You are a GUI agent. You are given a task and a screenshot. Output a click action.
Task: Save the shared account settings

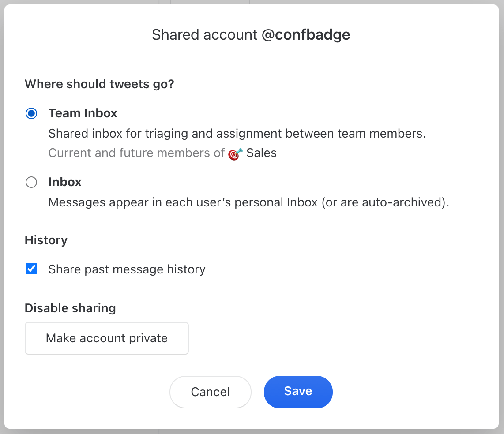298,392
